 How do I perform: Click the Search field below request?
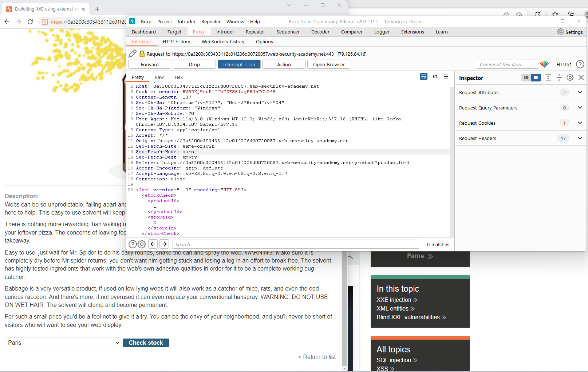(x=296, y=244)
